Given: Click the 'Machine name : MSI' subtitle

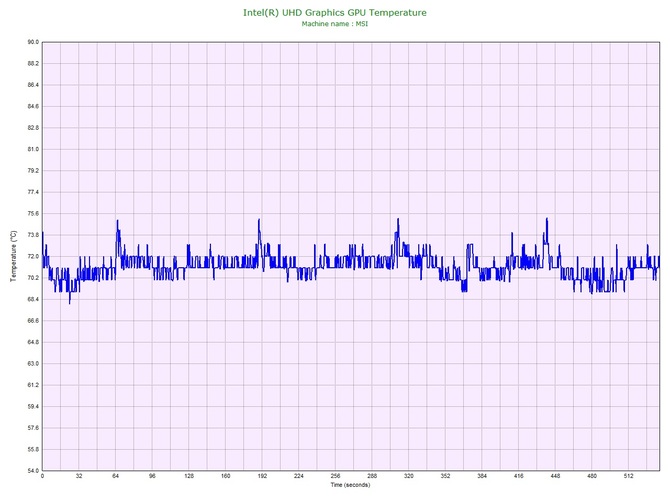Looking at the screenshot, I should [335, 24].
